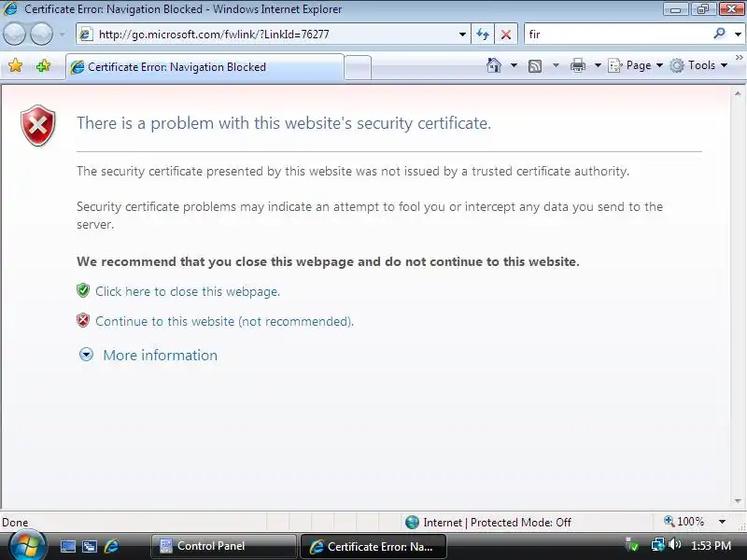Click the red Stop loading icon
The image size is (747, 560).
(x=506, y=35)
